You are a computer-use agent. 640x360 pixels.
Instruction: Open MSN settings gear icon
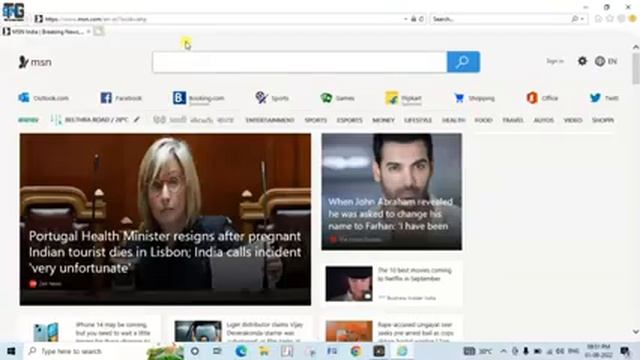[x=582, y=61]
